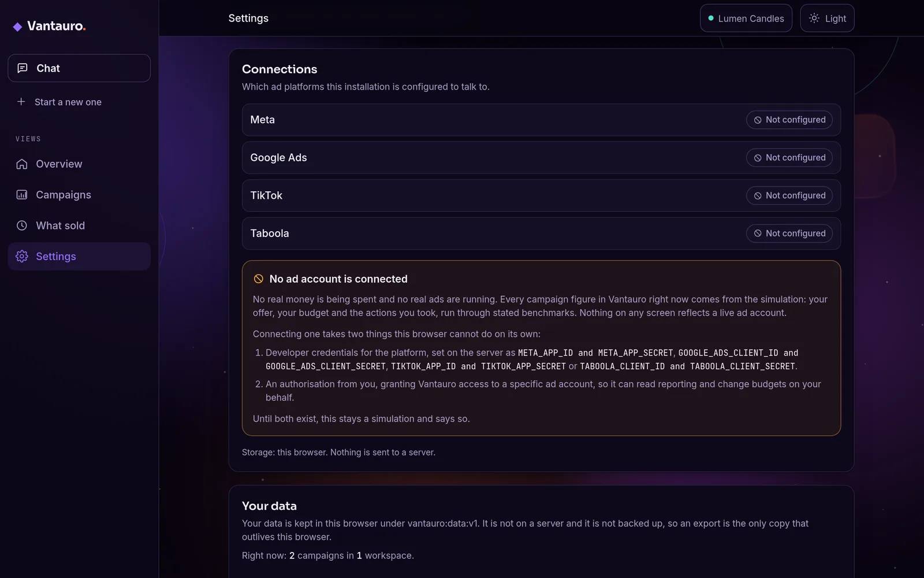Click Google Ads' Not configured badge
This screenshot has width=924, height=578.
[x=789, y=158]
